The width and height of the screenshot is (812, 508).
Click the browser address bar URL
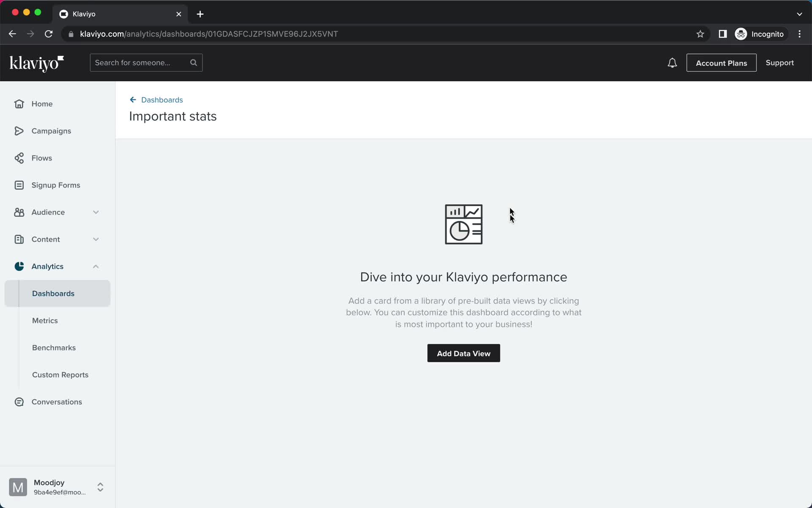[209, 34]
